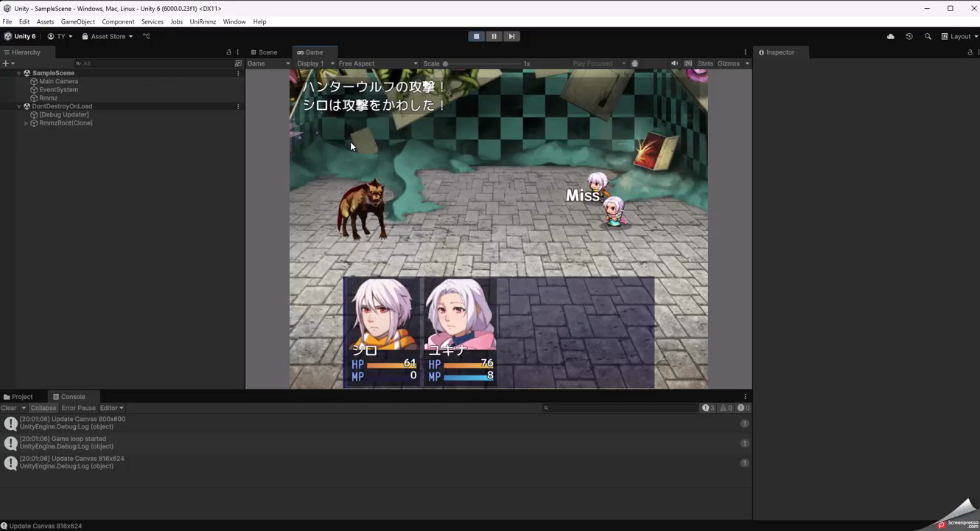Image resolution: width=980 pixels, height=531 pixels.
Task: Mute game audio in Game view
Action: click(x=674, y=63)
